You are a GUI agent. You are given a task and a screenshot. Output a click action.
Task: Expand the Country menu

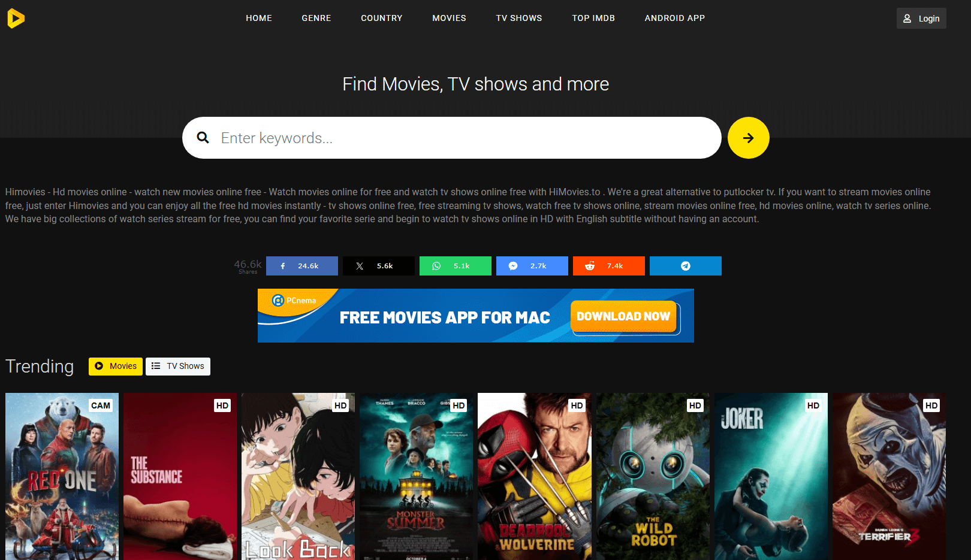[381, 19]
